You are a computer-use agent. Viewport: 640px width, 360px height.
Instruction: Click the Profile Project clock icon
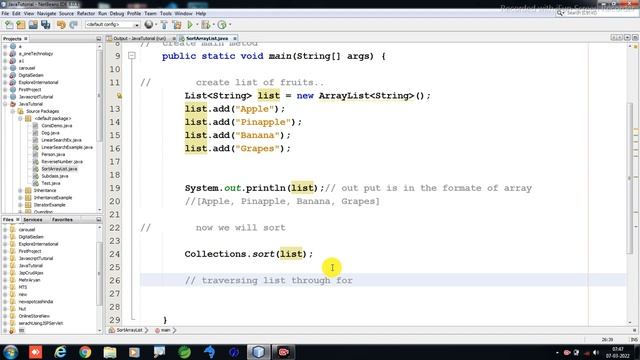(x=222, y=25)
